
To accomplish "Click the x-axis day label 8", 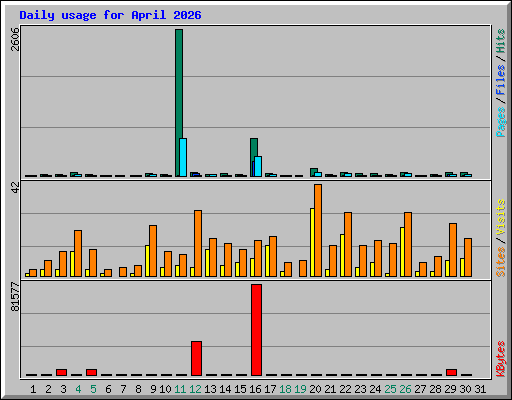I will [138, 389].
